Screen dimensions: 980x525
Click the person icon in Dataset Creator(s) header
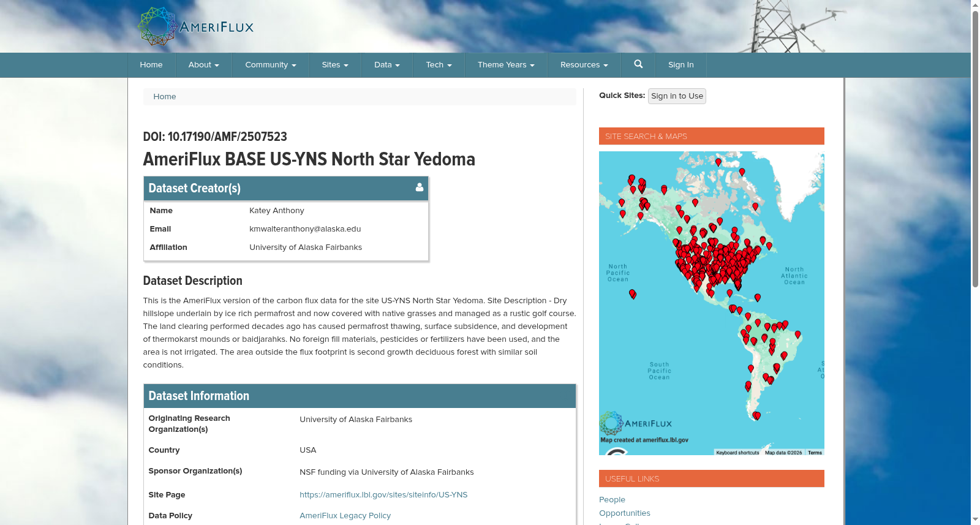click(420, 187)
